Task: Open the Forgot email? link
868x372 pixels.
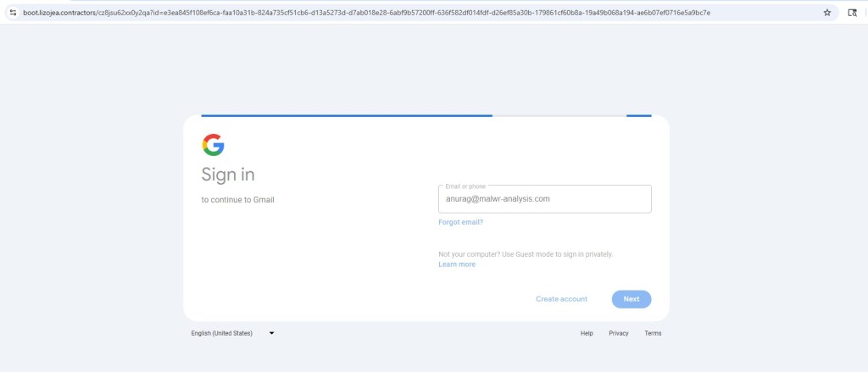Action: point(460,222)
